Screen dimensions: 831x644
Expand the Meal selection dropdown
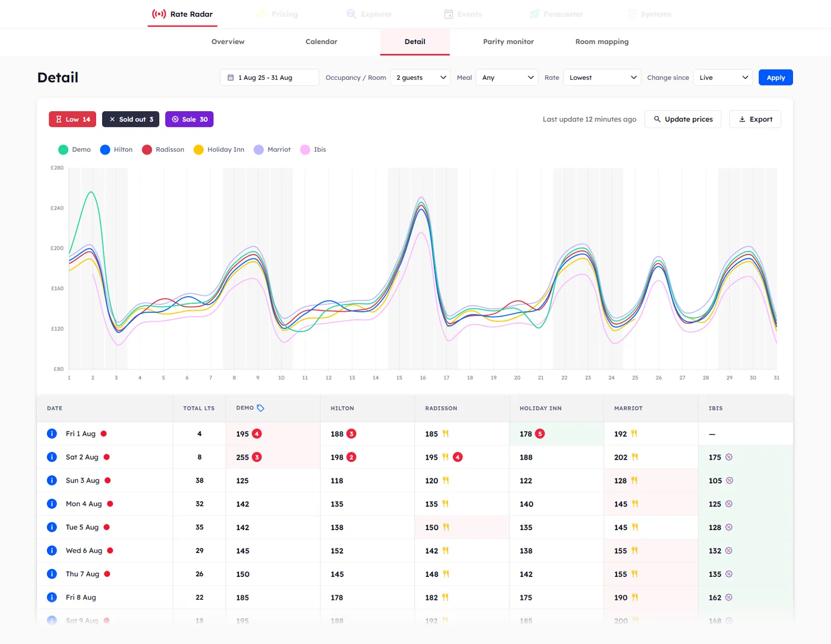pos(507,77)
